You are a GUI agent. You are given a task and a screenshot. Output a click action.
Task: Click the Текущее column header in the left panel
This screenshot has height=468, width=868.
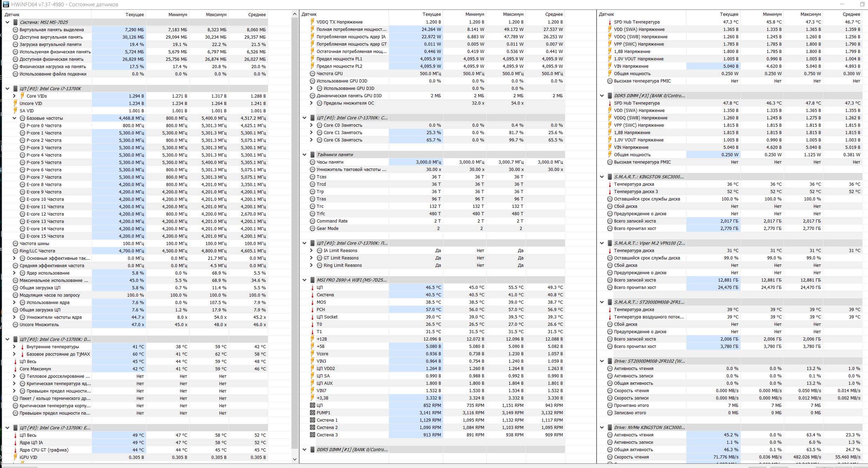coord(134,15)
